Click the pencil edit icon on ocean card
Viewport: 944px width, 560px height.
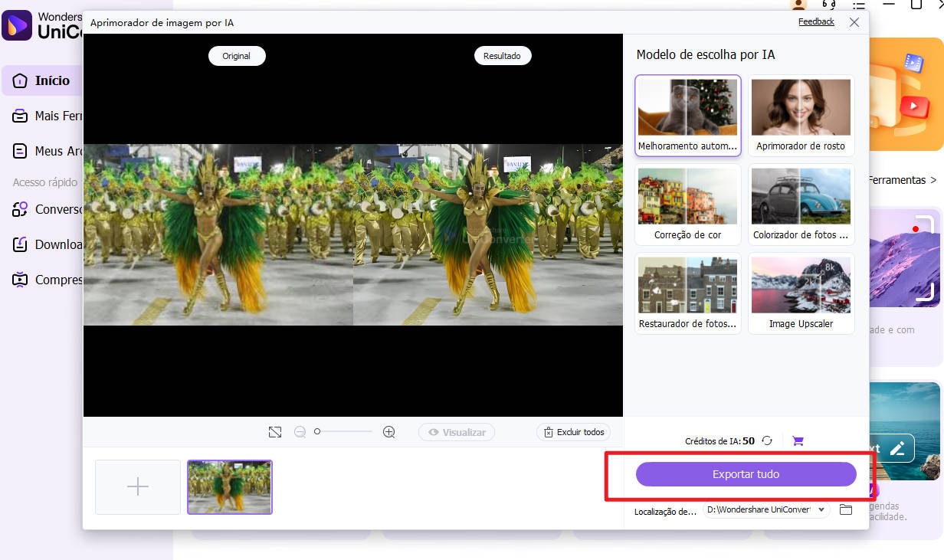[x=897, y=449]
